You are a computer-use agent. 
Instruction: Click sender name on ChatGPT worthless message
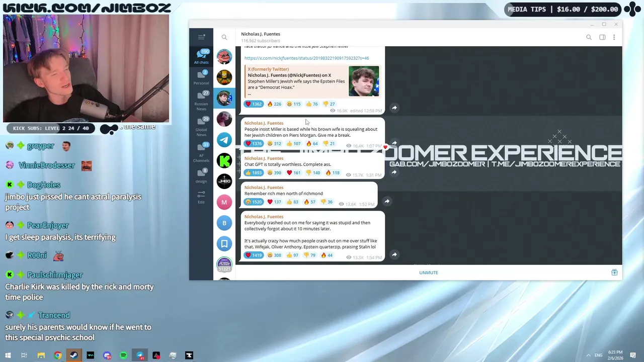click(264, 158)
